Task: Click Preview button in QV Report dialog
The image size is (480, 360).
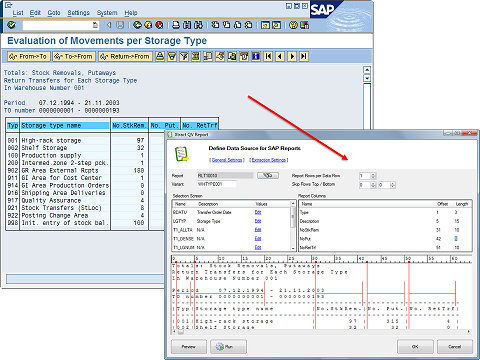Action: point(189,347)
